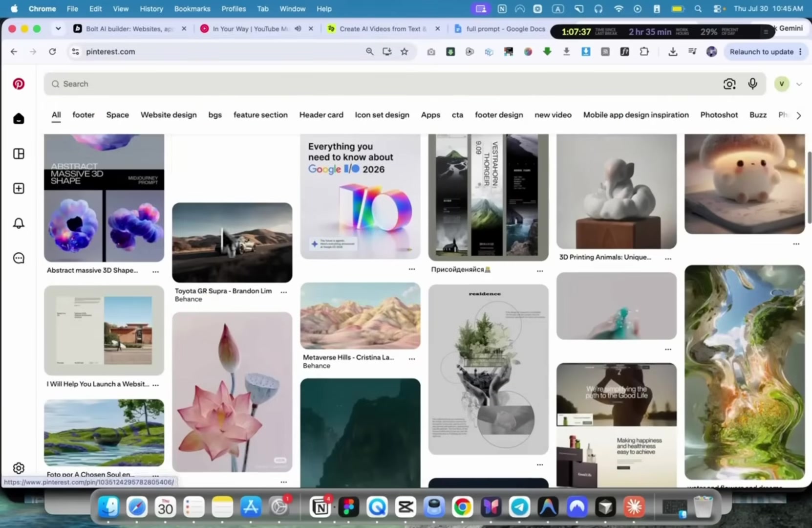Open more options for Metaverse Hills pin
This screenshot has width=812, height=528.
(412, 359)
